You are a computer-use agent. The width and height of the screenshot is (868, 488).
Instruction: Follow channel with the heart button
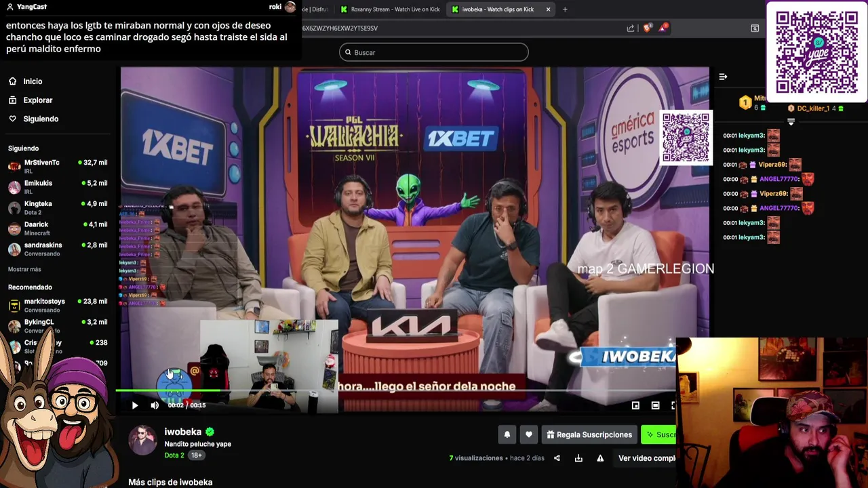[529, 434]
